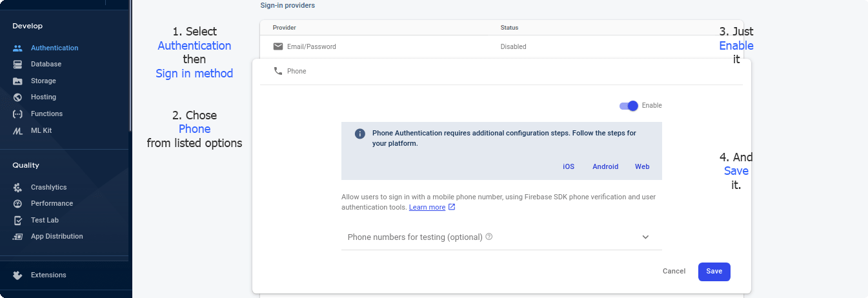Click the external link icon after Learn more
The image size is (868, 298).
[x=452, y=207]
